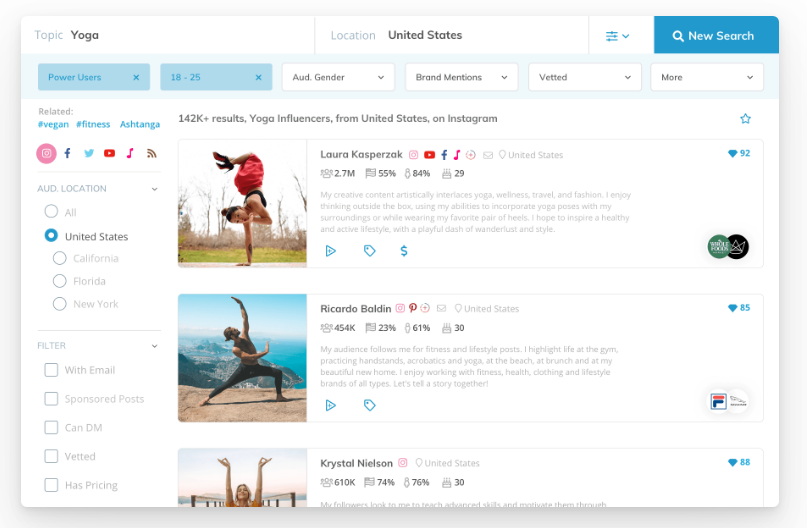
Task: Select the All audience location radio
Action: tap(51, 212)
